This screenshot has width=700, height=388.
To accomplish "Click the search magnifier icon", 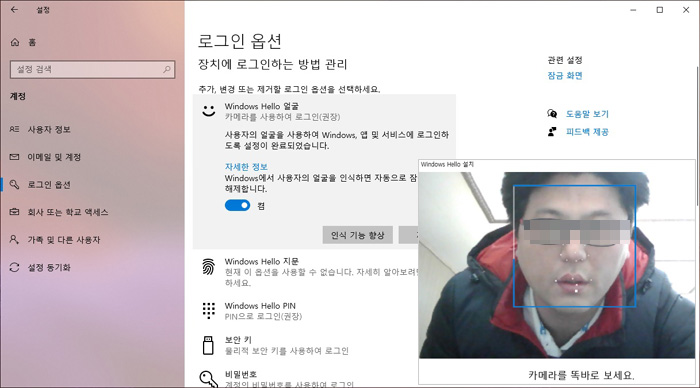I will (x=167, y=69).
